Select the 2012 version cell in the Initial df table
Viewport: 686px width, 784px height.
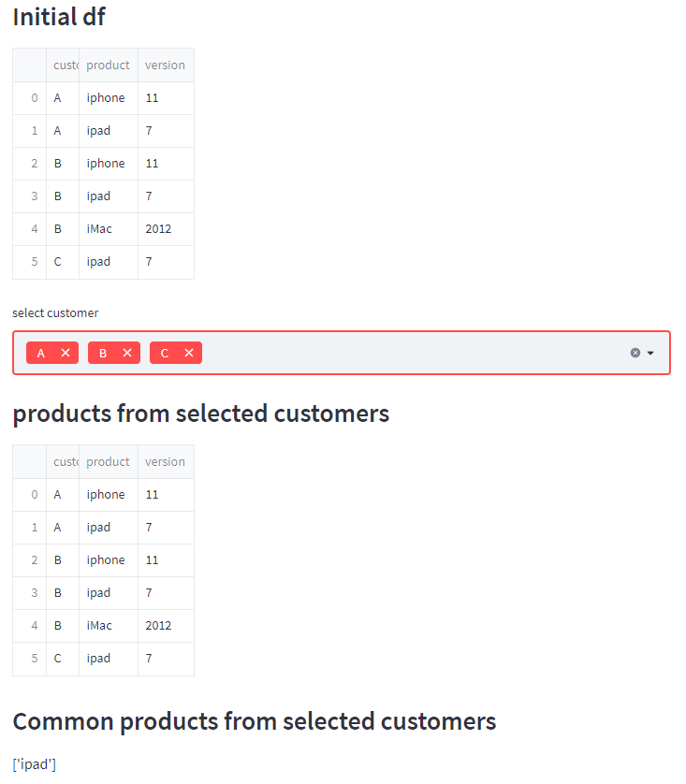coord(159,229)
